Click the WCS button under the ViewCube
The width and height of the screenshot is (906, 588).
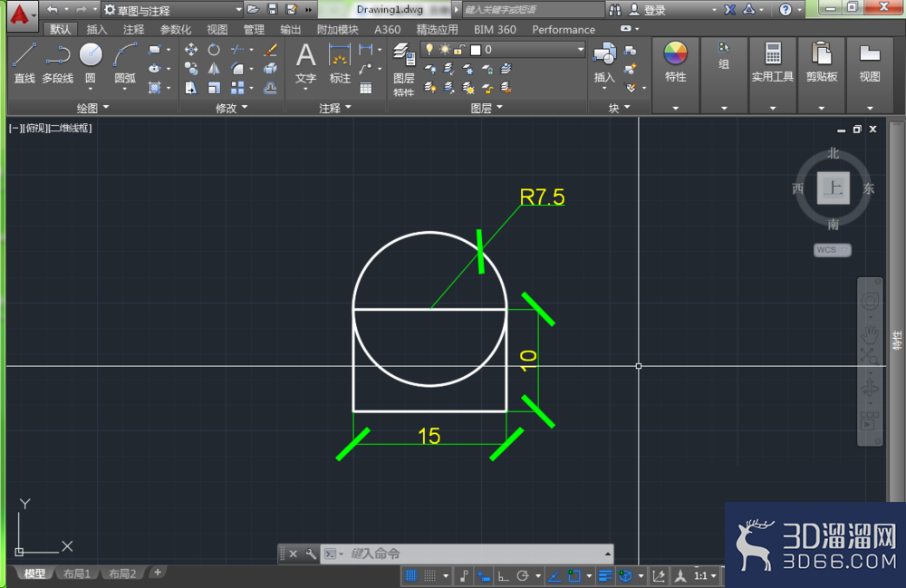[x=832, y=249]
